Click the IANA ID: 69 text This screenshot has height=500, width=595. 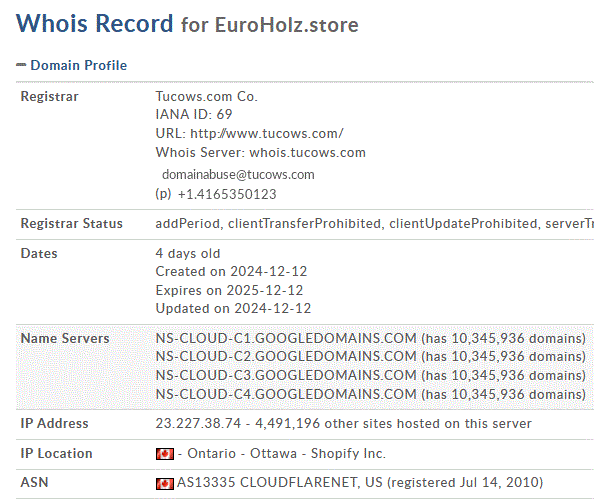tap(194, 114)
